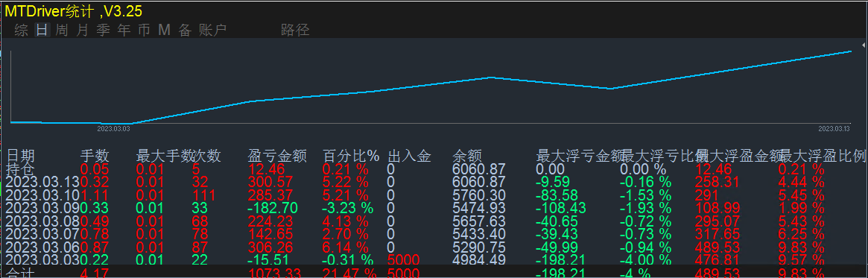Switch to the 综 summary tab
Viewport: 868px width, 278px height.
point(22,31)
